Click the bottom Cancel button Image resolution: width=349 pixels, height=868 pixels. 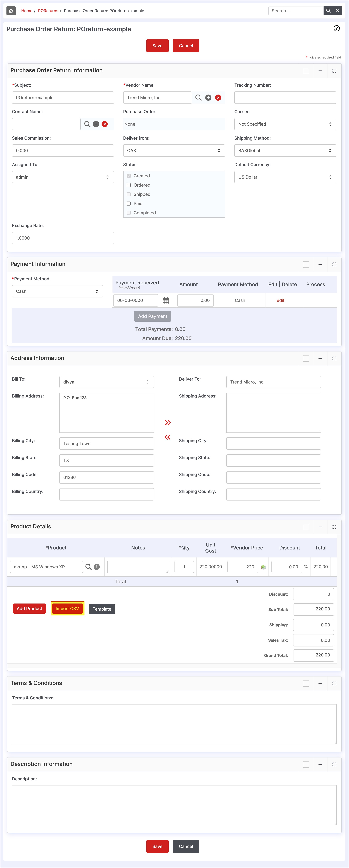pyautogui.click(x=186, y=846)
